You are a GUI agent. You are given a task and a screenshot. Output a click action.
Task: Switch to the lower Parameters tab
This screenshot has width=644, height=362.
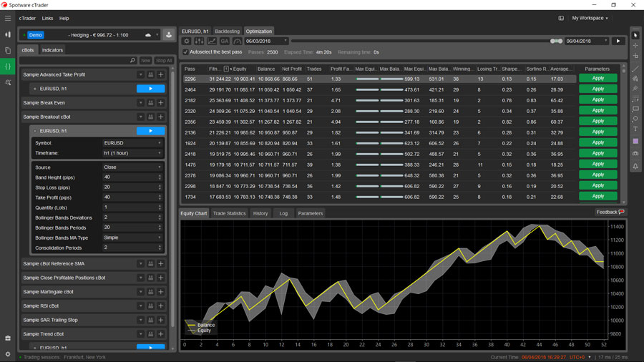(x=311, y=213)
